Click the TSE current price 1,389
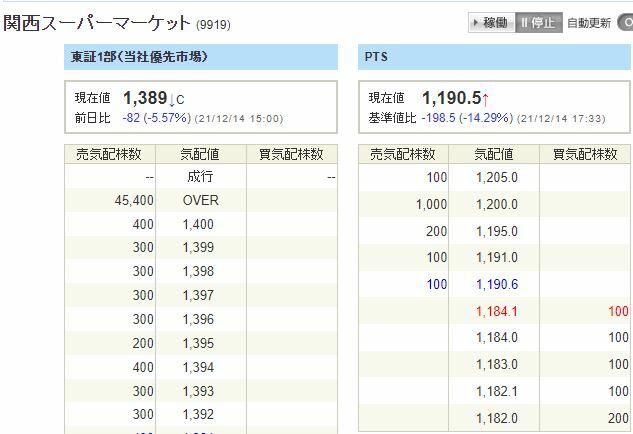Viewport: 633px width, 434px height. click(x=145, y=98)
